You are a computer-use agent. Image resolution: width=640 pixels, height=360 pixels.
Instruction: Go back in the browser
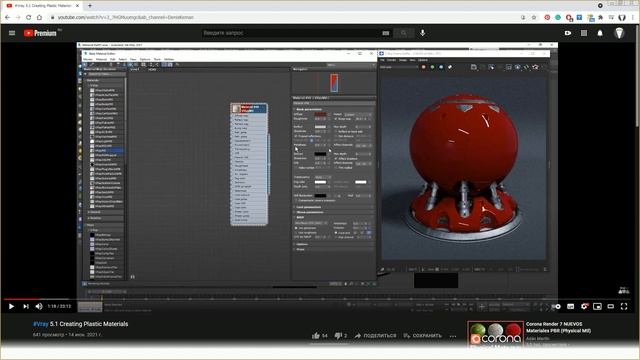(x=7, y=17)
